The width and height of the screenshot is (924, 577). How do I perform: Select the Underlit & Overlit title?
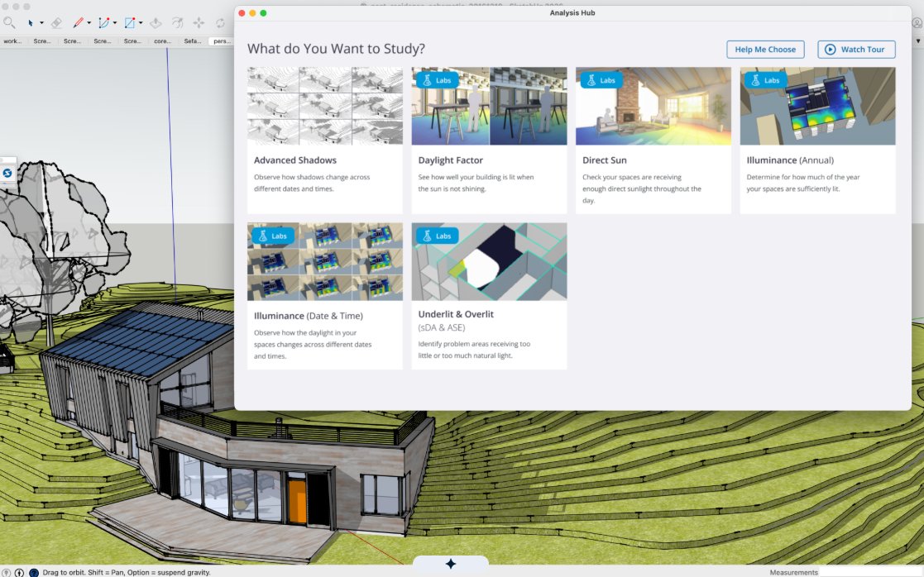tap(456, 314)
